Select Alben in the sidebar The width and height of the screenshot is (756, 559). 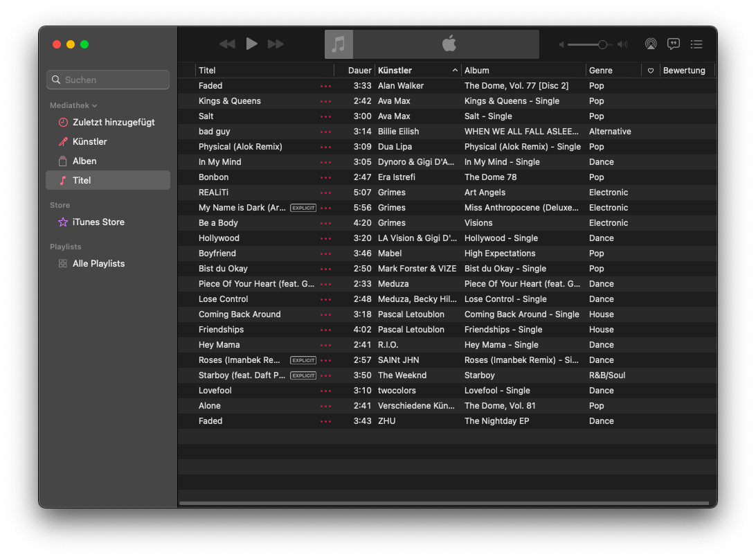coord(84,161)
